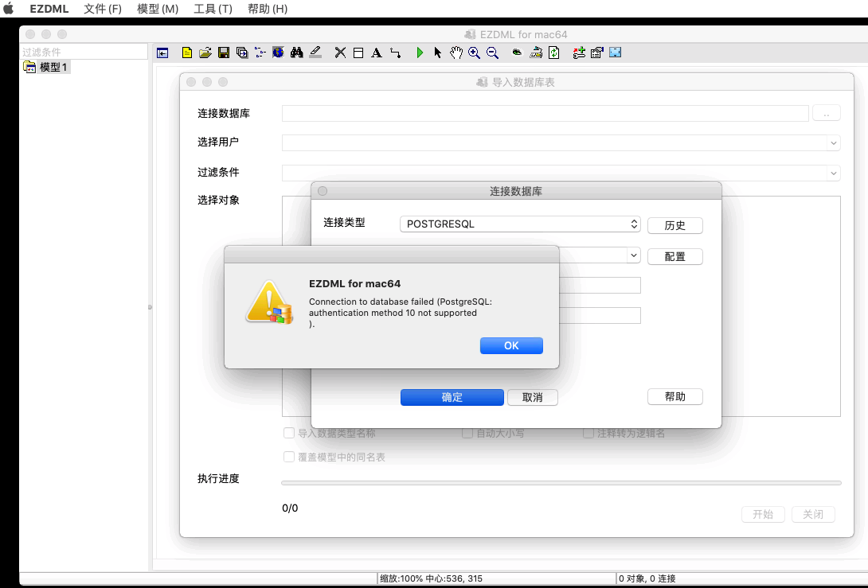Zoom in with magnifier plus icon
The image size is (868, 588).
pos(474,53)
